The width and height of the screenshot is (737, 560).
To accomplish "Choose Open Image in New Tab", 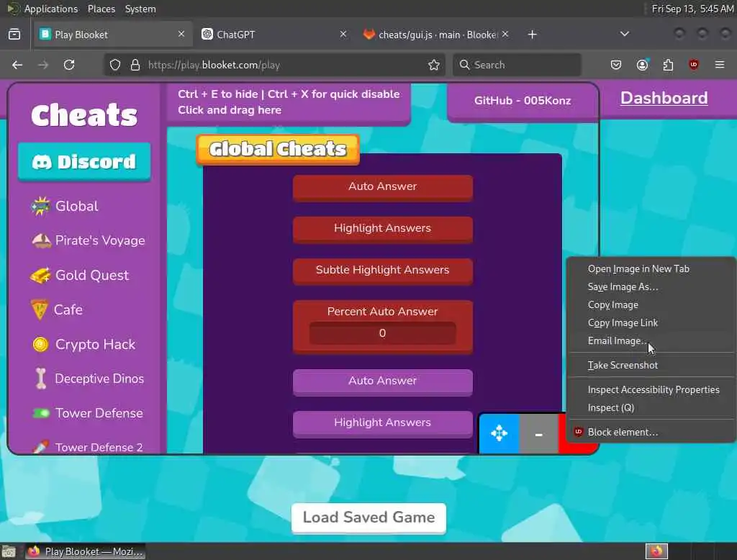I will tap(651, 269).
